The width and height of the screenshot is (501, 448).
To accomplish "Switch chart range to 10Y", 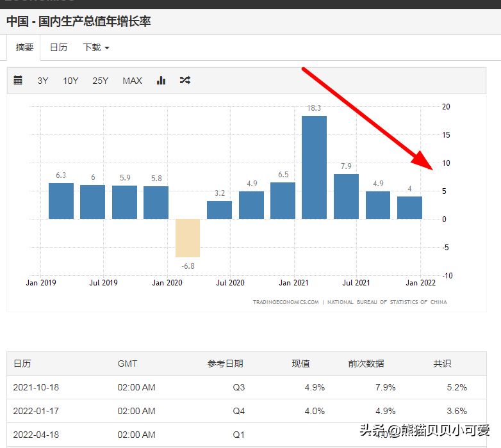I will 70,81.
